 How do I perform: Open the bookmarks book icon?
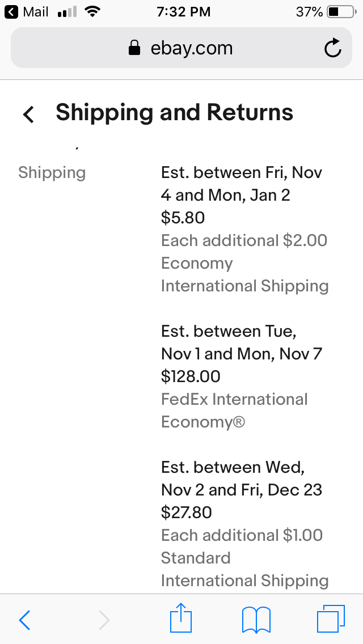click(256, 620)
